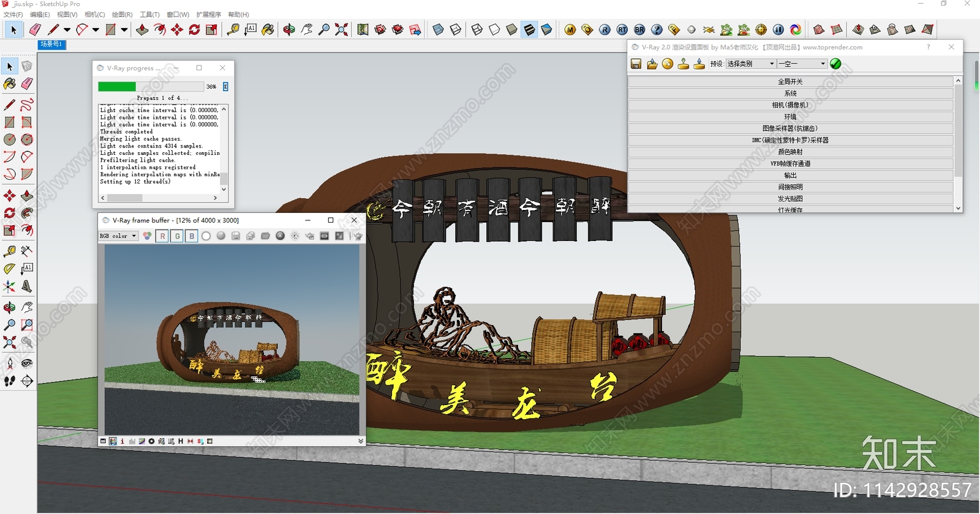Save V-Ray settings with the floppy disk icon
Viewport: 980px width, 514px height.
[636, 64]
